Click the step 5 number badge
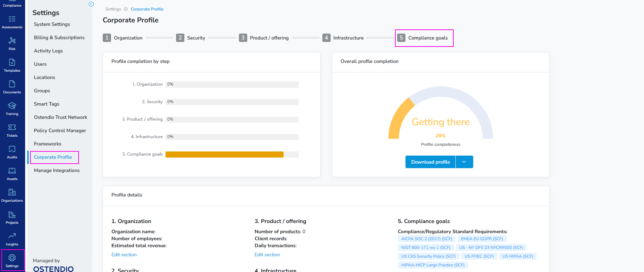644x272 pixels. coord(401,38)
